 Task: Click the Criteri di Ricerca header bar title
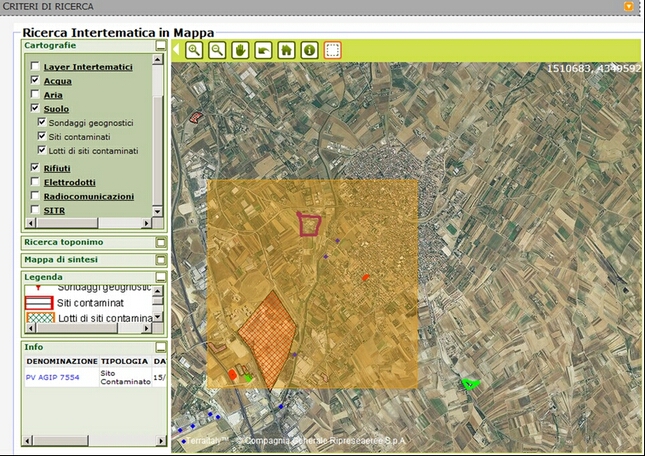pyautogui.click(x=48, y=7)
